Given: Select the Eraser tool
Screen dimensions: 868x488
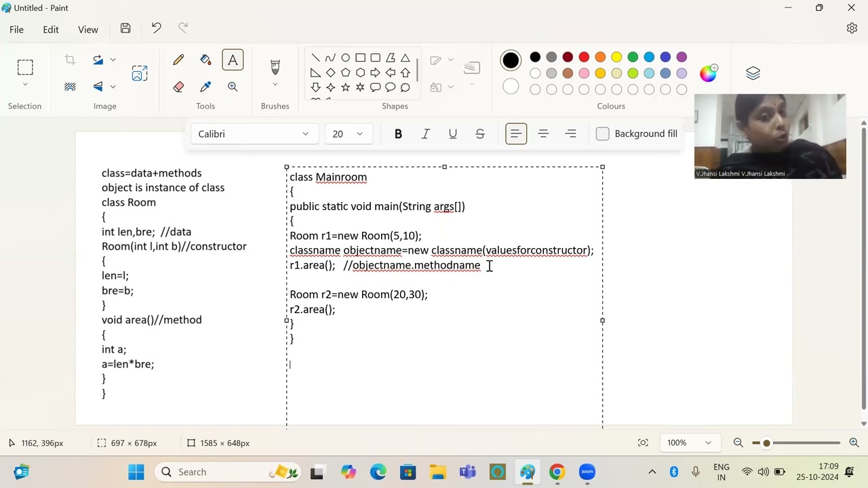Looking at the screenshot, I should click(x=178, y=87).
